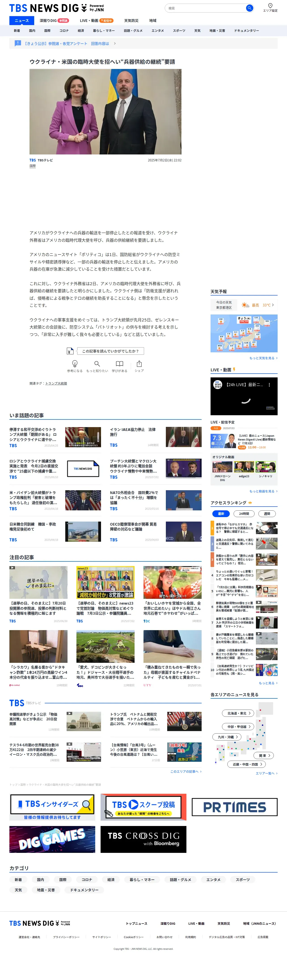
Task: Open プライバシーポリシー footer link
Action: coord(66,937)
